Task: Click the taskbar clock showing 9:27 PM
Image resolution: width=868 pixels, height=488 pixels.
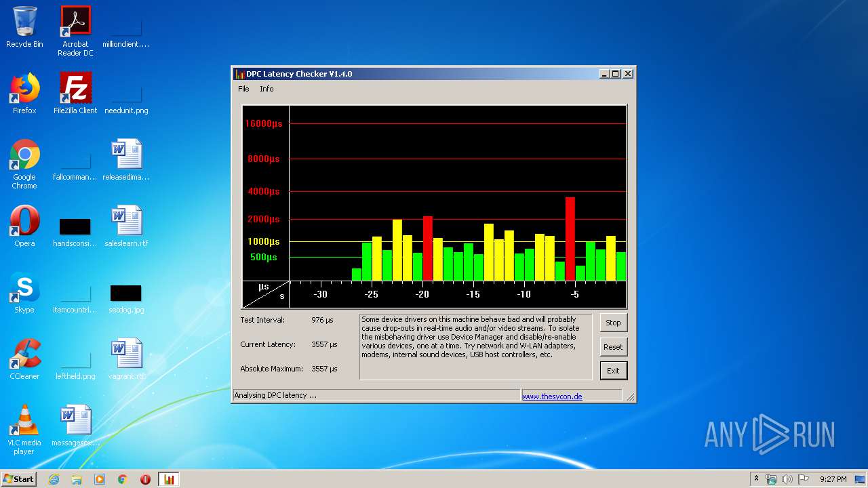Action: 833,479
